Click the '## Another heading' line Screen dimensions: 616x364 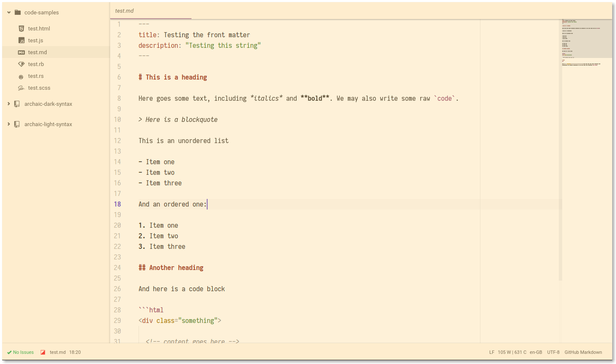tap(171, 267)
